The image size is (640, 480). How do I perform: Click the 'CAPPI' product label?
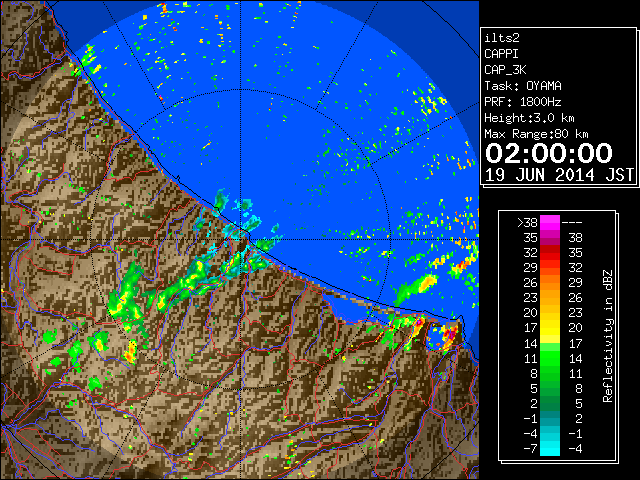click(501, 54)
